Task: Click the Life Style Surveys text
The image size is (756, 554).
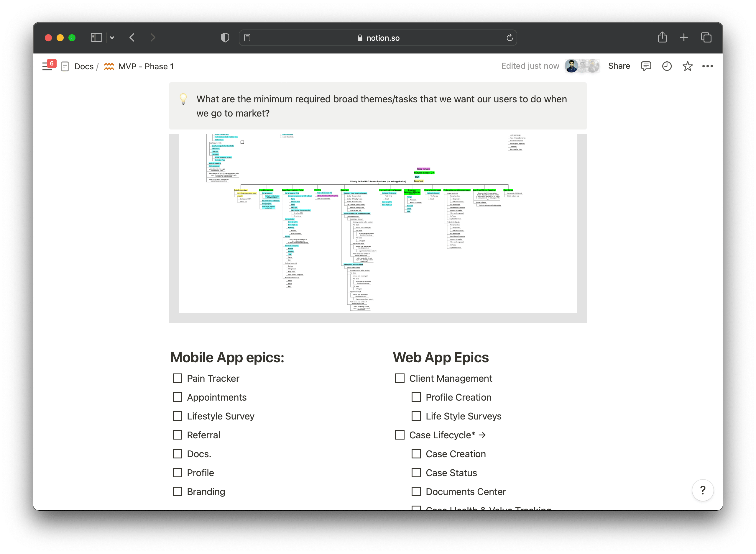Action: tap(464, 416)
